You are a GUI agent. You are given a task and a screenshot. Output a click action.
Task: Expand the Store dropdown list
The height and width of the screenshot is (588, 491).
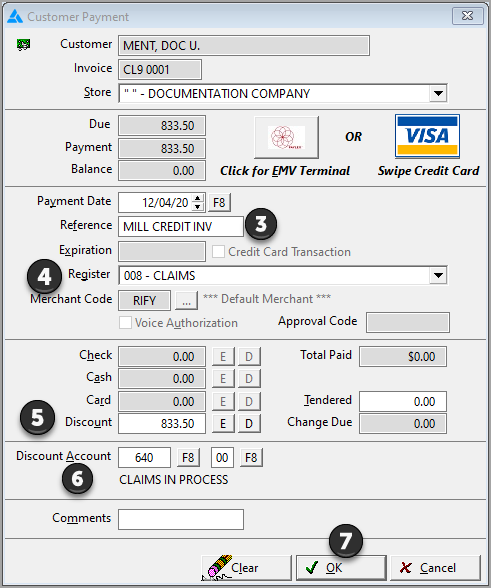pyautogui.click(x=438, y=93)
